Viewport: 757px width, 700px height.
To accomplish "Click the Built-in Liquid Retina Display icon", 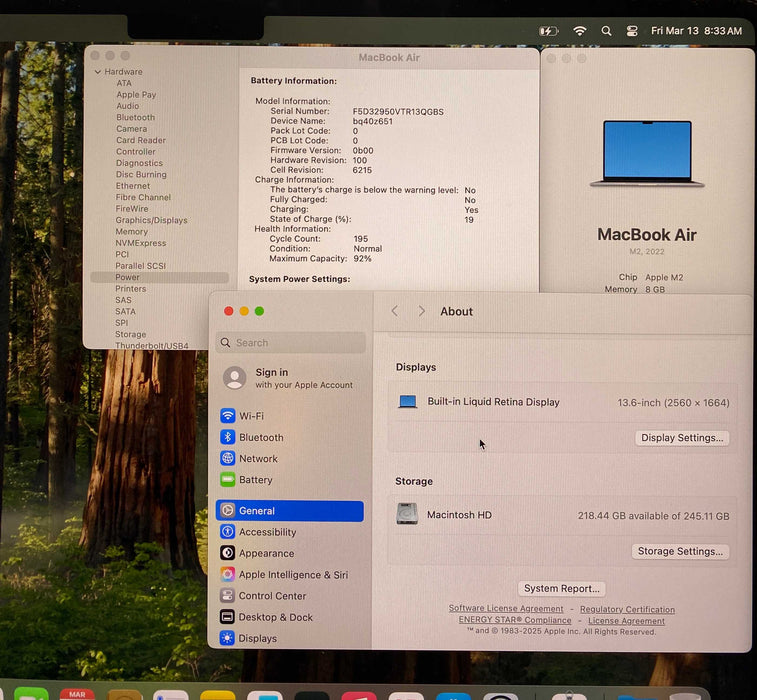I will click(408, 402).
